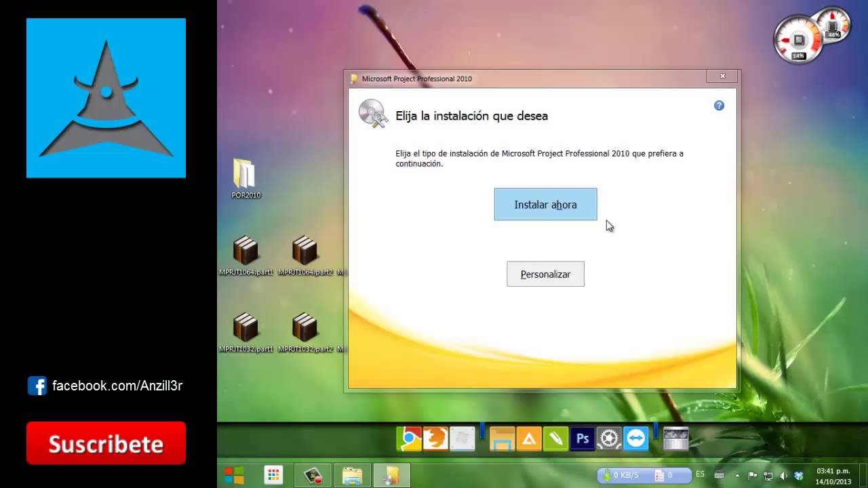
Task: Open the facebook.com/Anzill3r link
Action: pyautogui.click(x=117, y=386)
